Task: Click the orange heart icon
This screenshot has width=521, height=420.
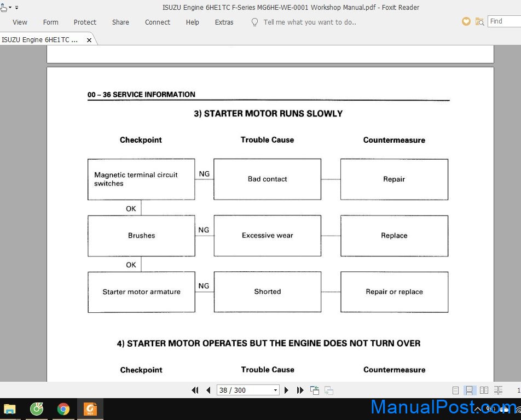Action: (466, 21)
